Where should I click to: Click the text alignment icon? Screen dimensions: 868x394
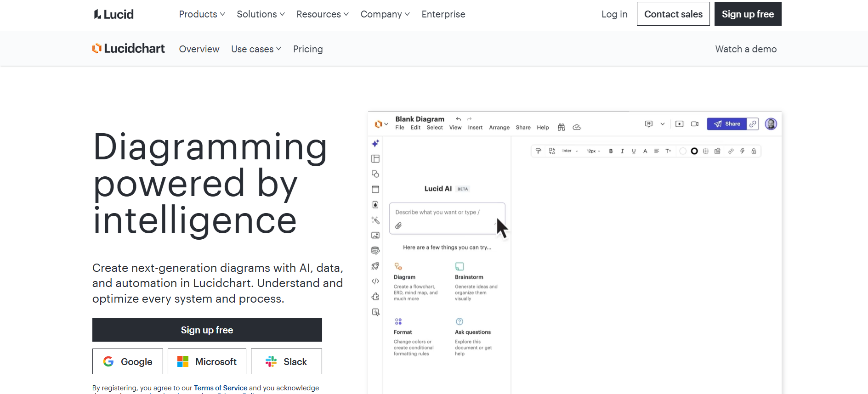(657, 151)
